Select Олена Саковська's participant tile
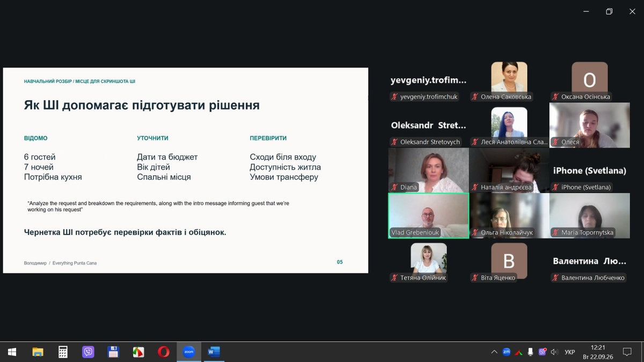This screenshot has width=644, height=362. pyautogui.click(x=509, y=82)
